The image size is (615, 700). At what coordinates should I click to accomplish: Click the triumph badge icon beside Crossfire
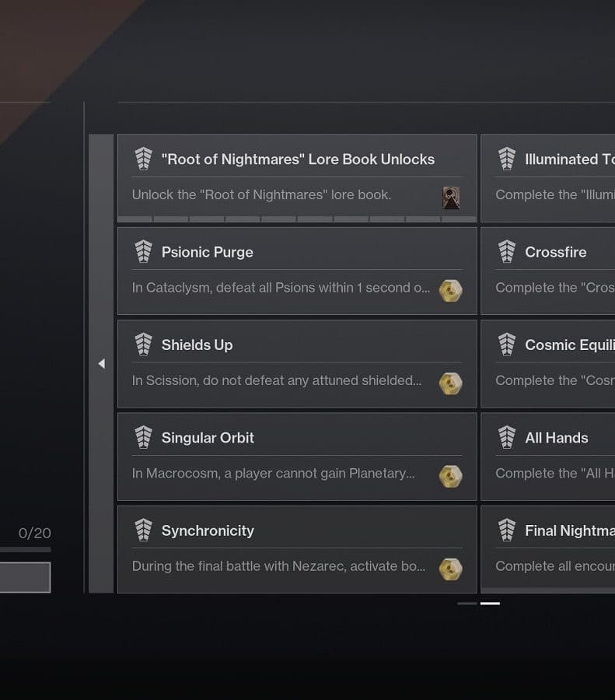(x=507, y=251)
